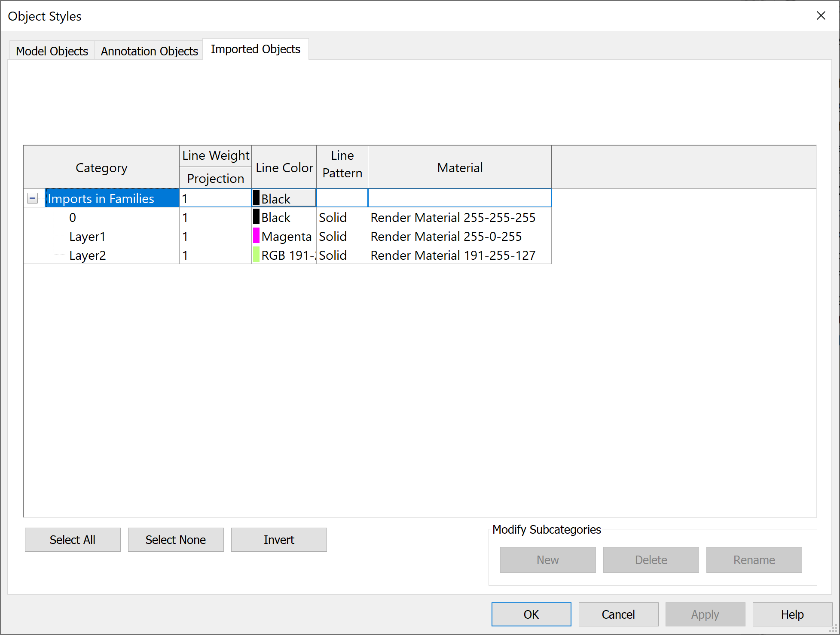Click the Solid line pattern cell for Layer2

(x=341, y=255)
